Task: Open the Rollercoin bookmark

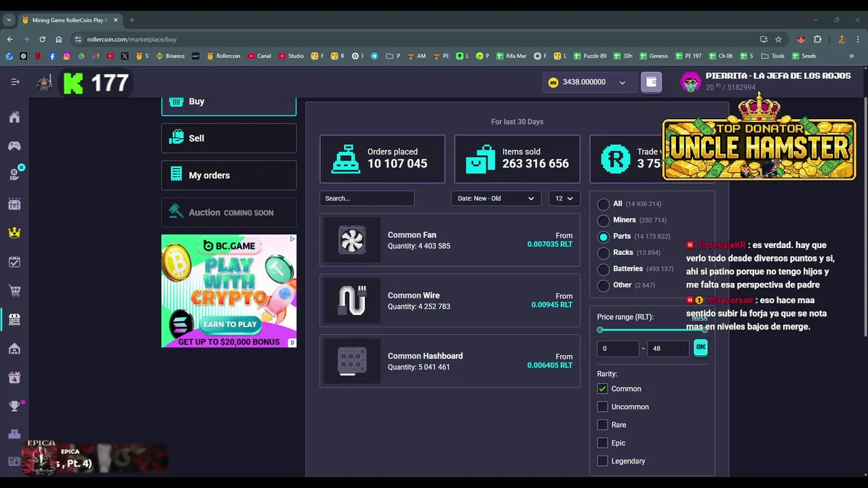Action: pyautogui.click(x=223, y=56)
